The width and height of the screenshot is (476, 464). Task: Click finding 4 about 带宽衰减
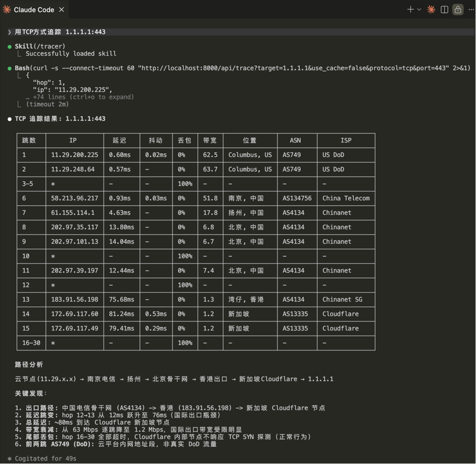coord(129,429)
